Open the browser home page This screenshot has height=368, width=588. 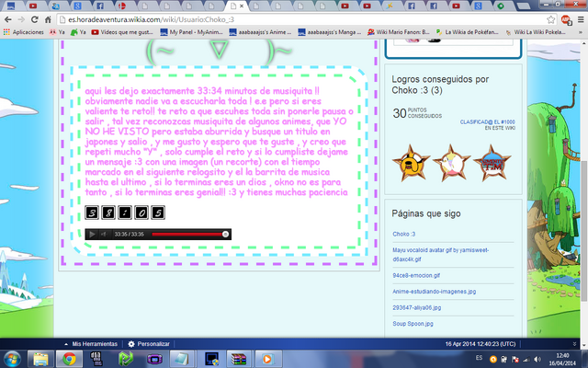point(48,19)
